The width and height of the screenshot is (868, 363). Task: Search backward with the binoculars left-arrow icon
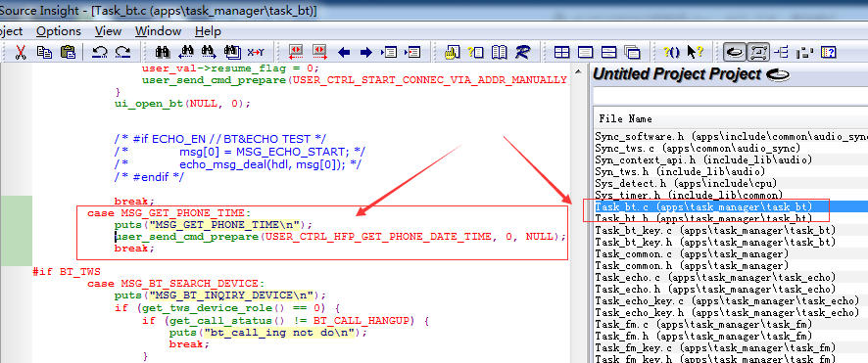185,53
